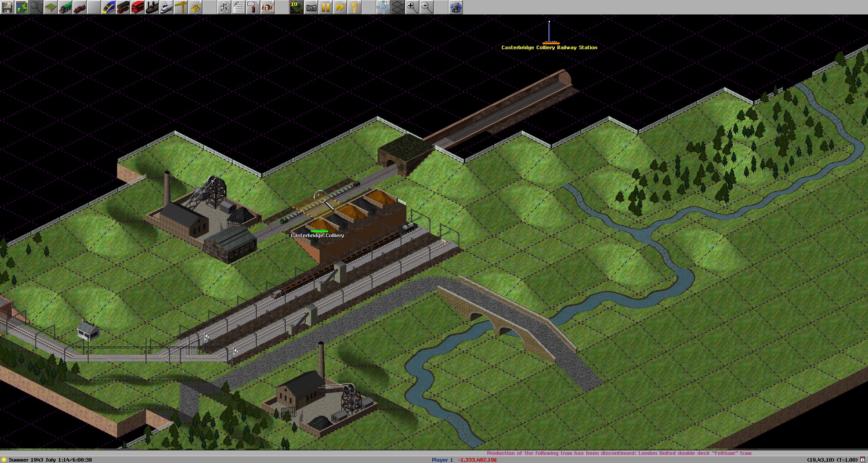Open the save/load game menu
This screenshot has width=868, height=463.
tap(7, 7)
